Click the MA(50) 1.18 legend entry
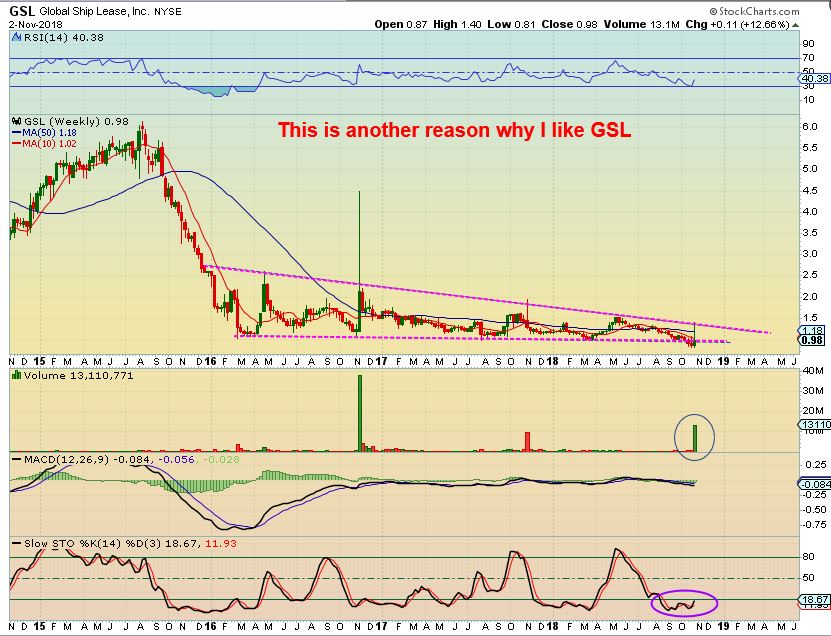 (49, 133)
